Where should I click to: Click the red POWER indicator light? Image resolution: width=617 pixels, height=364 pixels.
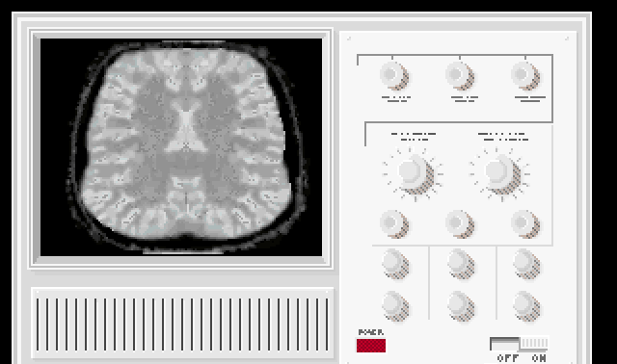[371, 346]
